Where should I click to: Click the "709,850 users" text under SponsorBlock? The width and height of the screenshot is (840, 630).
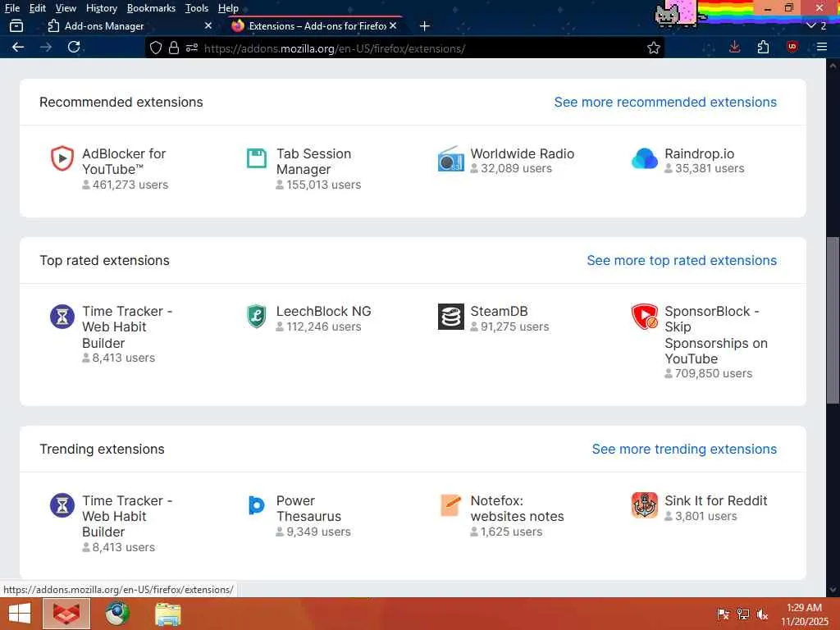(x=713, y=373)
